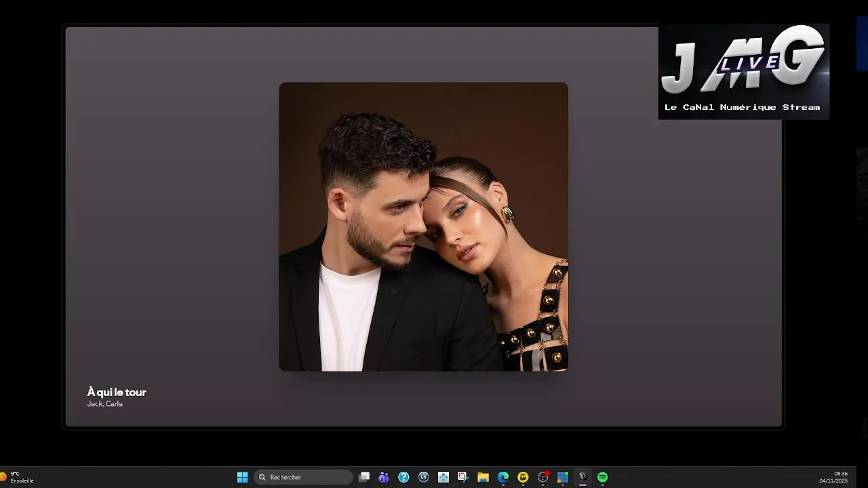868x488 pixels.
Task: Click the song title "À qui le tour"
Action: click(x=117, y=392)
